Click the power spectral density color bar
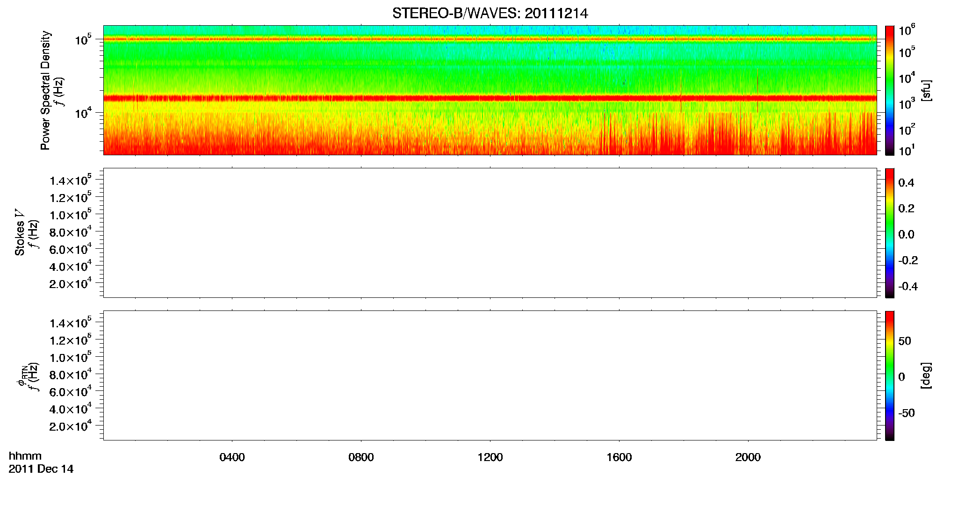This screenshot has width=980, height=505. (x=889, y=90)
